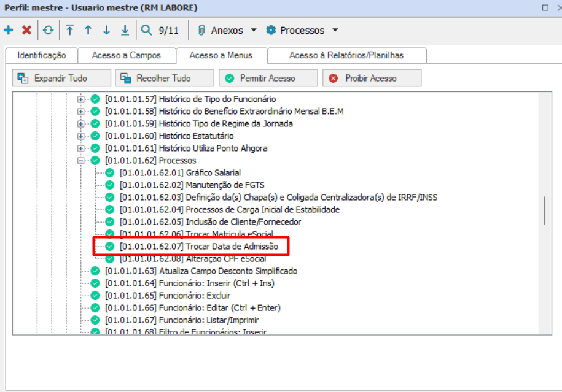This screenshot has width=562, height=392.
Task: Select the Acesso a Menus tab
Action: [x=221, y=55]
